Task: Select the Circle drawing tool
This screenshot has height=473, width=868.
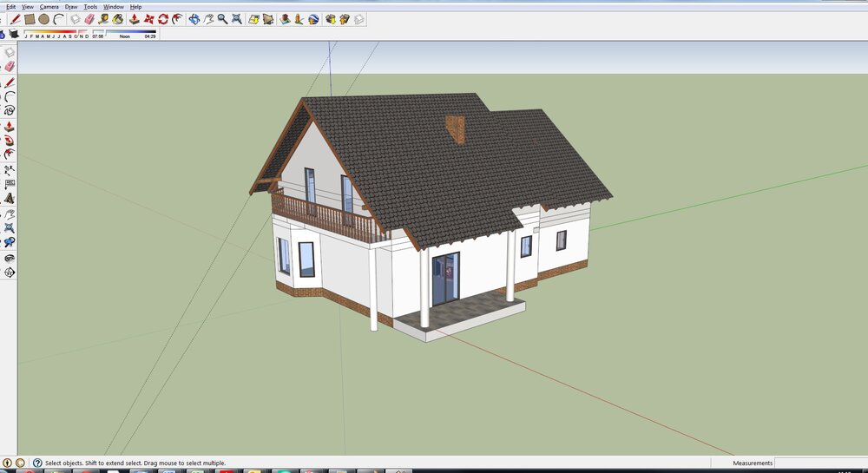Action: pyautogui.click(x=43, y=18)
